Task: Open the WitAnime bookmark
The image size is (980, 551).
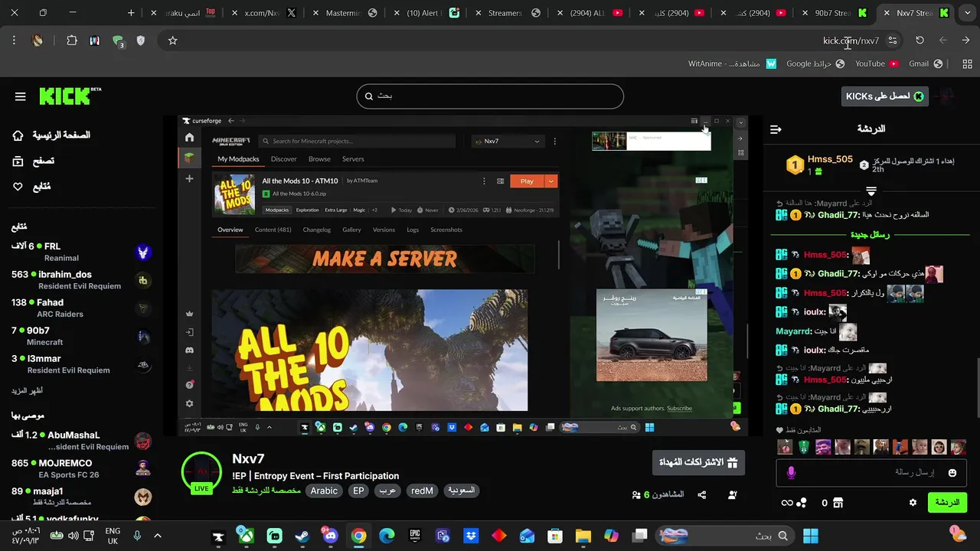Action: (x=732, y=64)
